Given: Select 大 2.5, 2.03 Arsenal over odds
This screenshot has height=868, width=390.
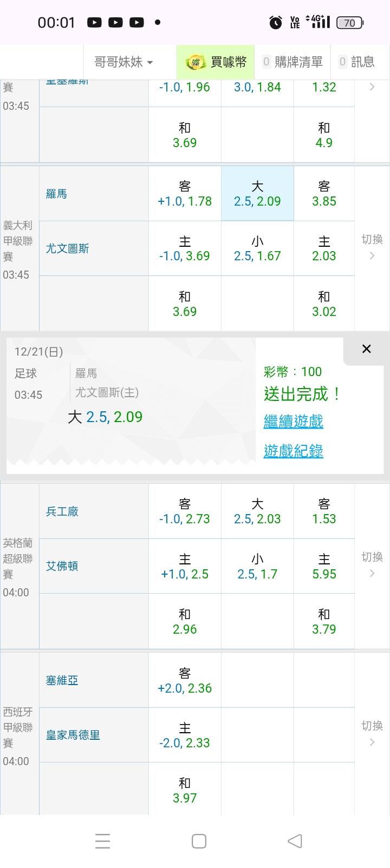Looking at the screenshot, I should 257,511.
